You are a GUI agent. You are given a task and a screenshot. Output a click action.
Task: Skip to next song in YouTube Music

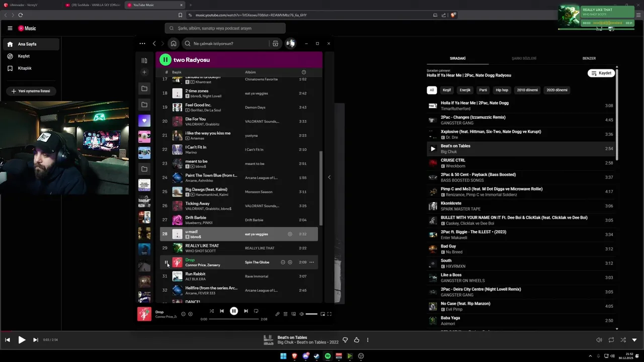pos(35,340)
